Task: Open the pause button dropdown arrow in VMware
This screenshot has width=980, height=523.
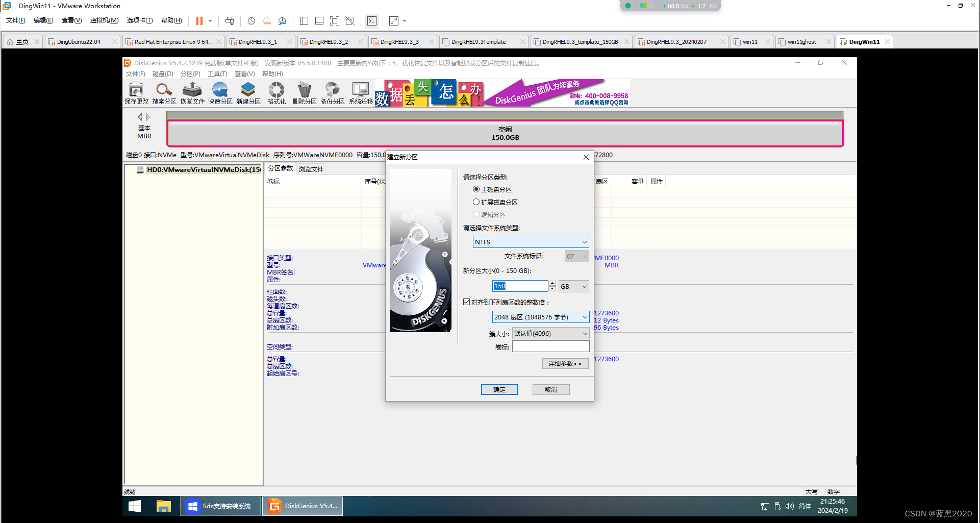Action: 210,21
